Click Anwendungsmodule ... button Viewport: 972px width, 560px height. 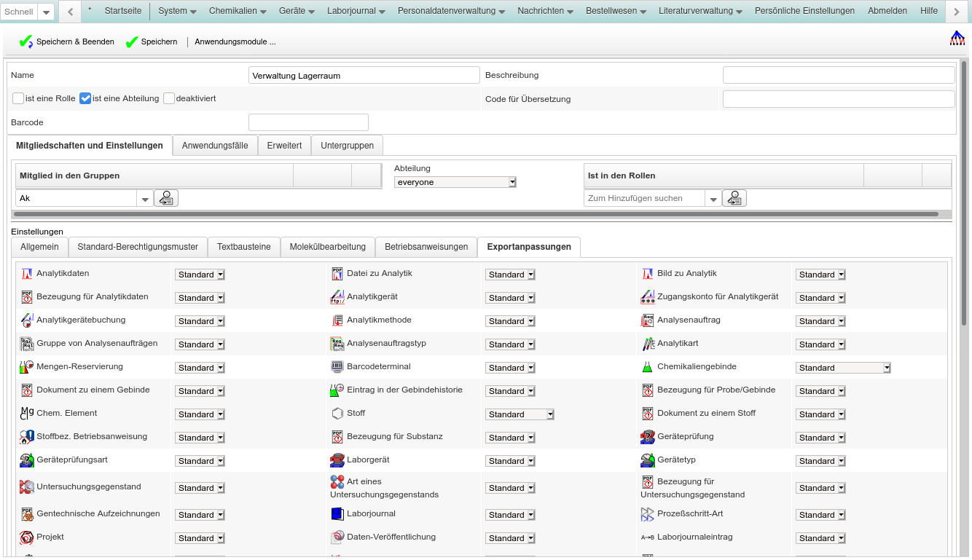point(235,42)
